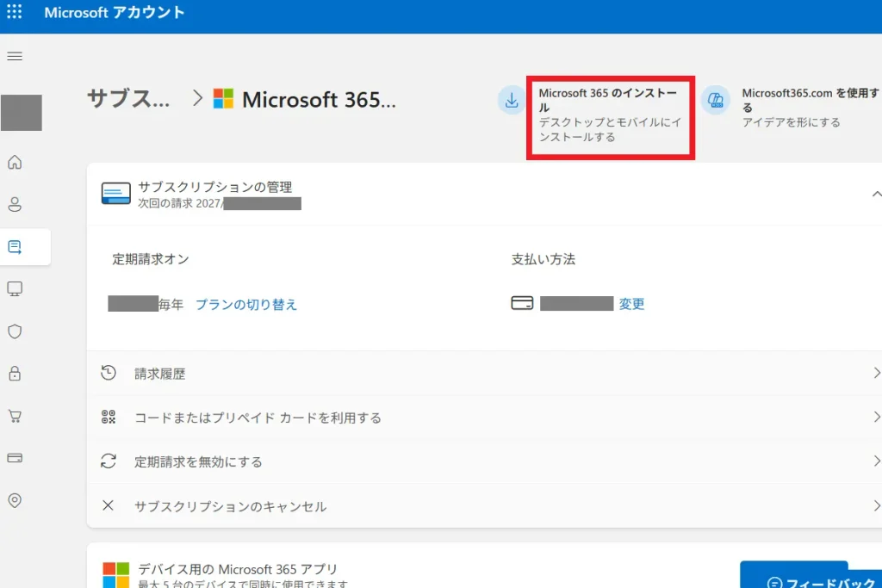Click the Microsoft 365 logo in breadcrumb

coord(223,98)
